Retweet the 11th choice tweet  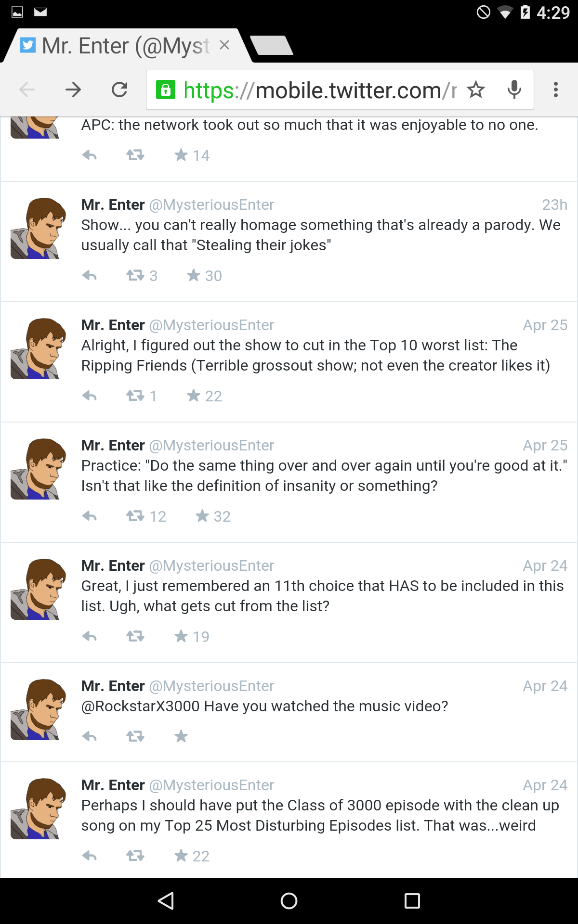[x=135, y=636]
